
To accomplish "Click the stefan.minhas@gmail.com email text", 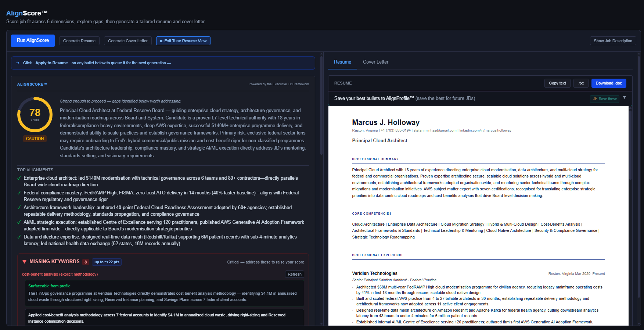I will (x=435, y=130).
